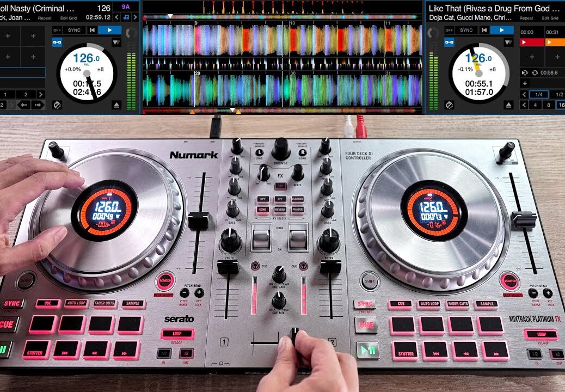Enable the ECHO effect on controller
Screen dimensions: 565x392
click(x=263, y=209)
